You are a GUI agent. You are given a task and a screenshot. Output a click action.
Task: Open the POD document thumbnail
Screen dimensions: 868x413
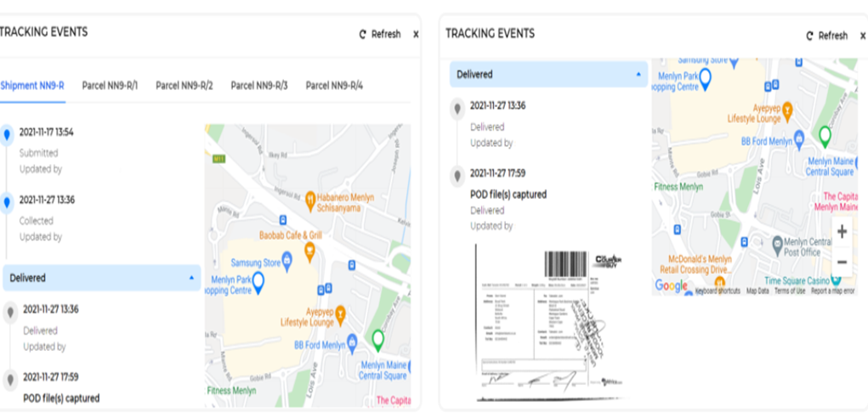pos(550,323)
